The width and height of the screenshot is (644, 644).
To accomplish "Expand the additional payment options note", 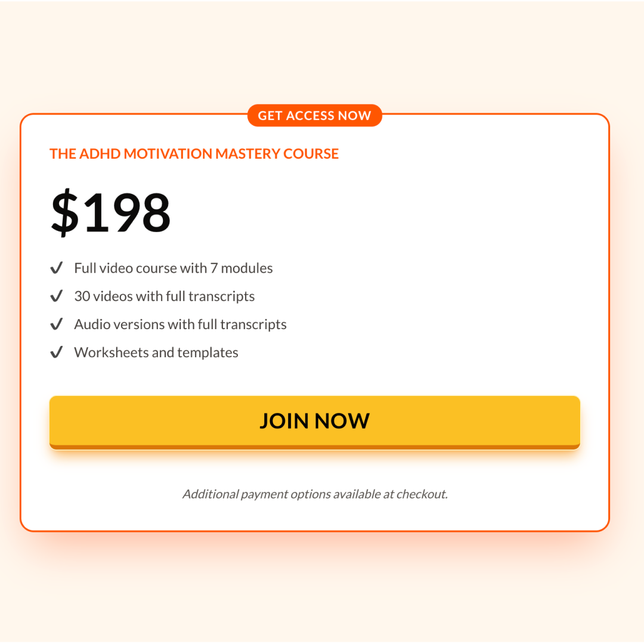I will tap(315, 494).
